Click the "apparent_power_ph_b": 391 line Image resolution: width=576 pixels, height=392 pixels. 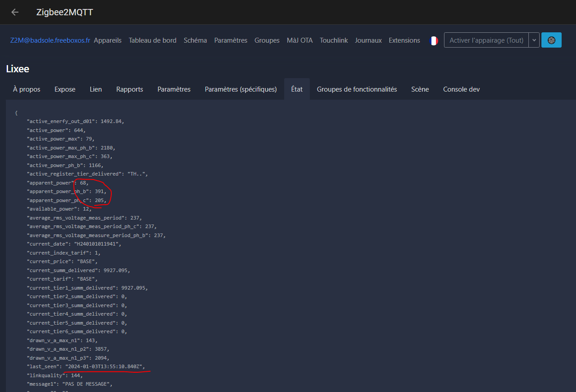pyautogui.click(x=66, y=192)
